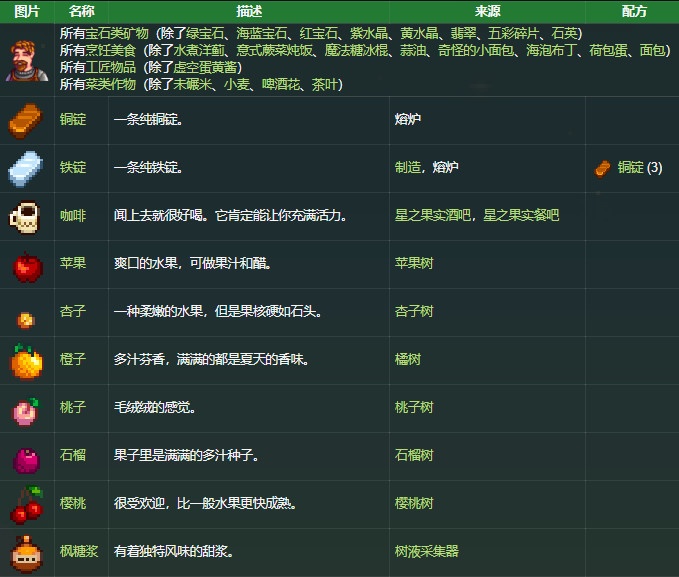Click the 来源 column header

point(487,11)
